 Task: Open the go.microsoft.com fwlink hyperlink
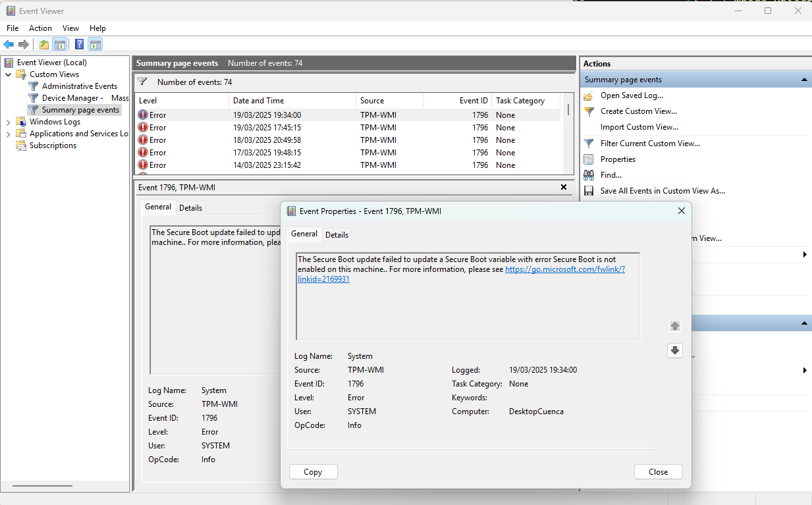(x=565, y=269)
